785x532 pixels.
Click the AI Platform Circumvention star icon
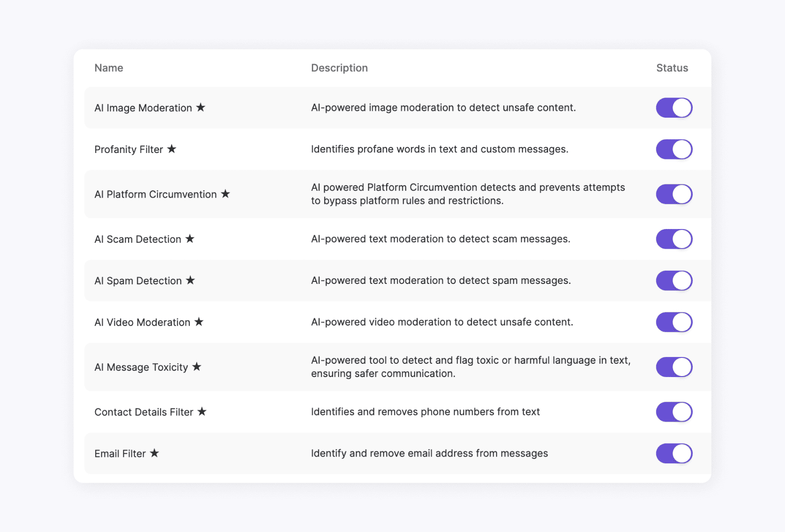(x=226, y=194)
